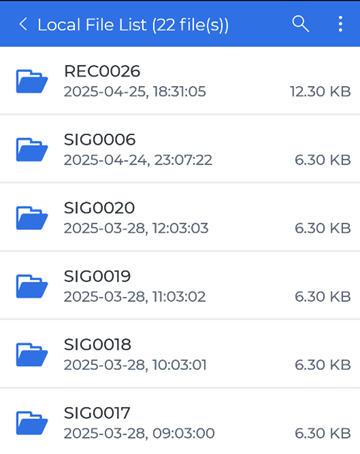Click the SIG0020 folder icon

tap(32, 218)
